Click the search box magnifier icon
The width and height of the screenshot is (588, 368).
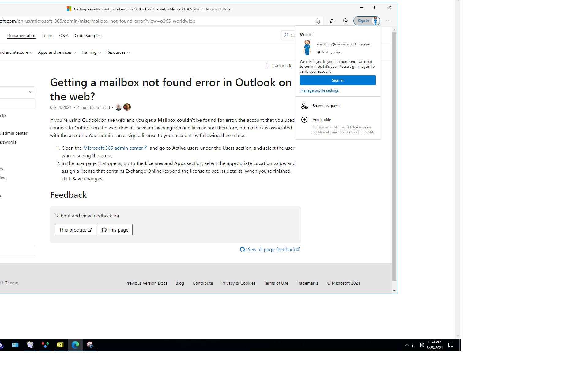coord(286,36)
